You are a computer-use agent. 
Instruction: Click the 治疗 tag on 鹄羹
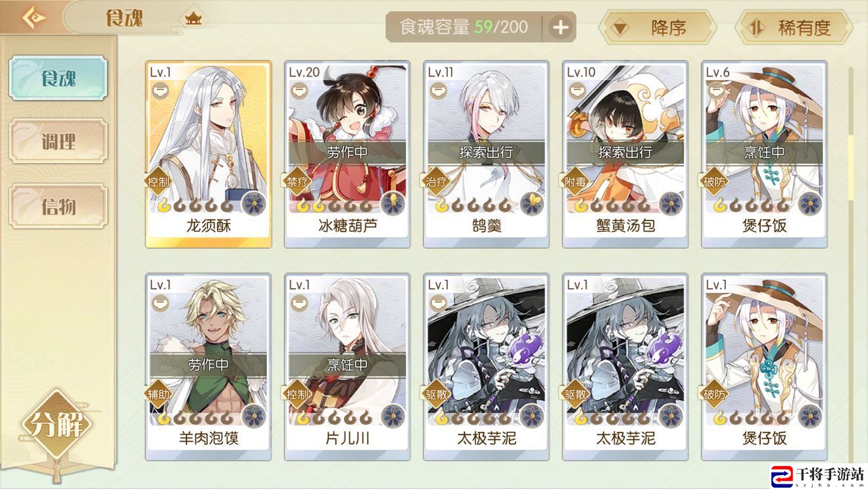437,182
